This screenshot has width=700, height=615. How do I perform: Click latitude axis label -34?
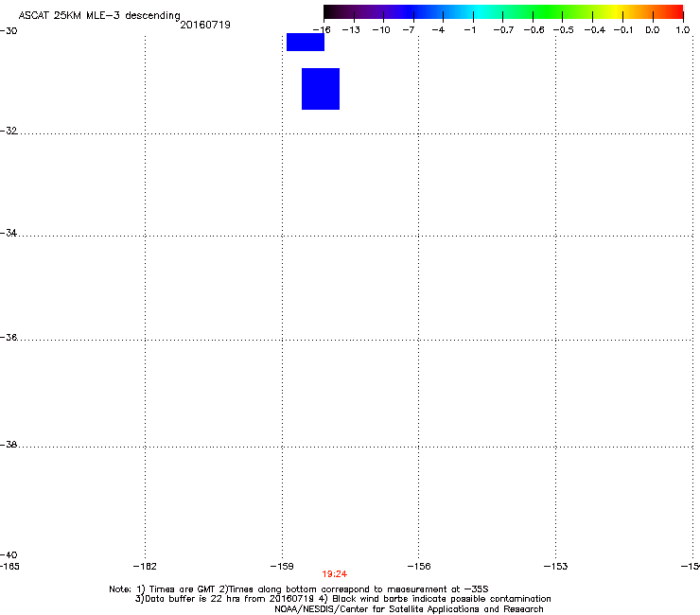click(x=9, y=233)
